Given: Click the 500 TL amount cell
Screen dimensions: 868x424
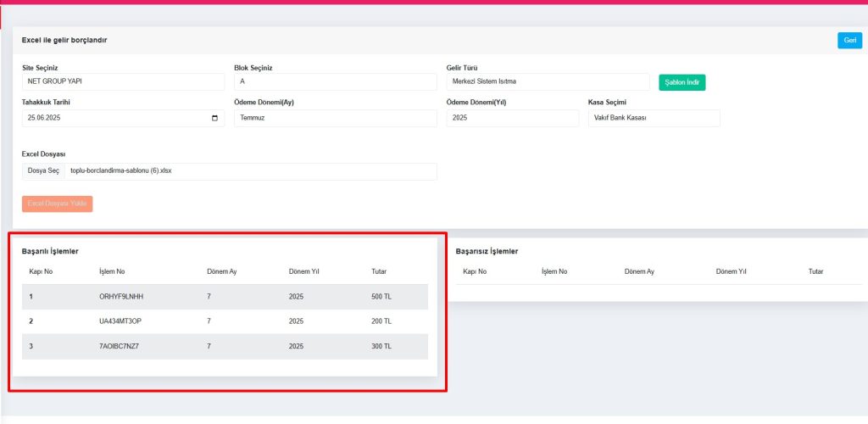Looking at the screenshot, I should pyautogui.click(x=381, y=297).
